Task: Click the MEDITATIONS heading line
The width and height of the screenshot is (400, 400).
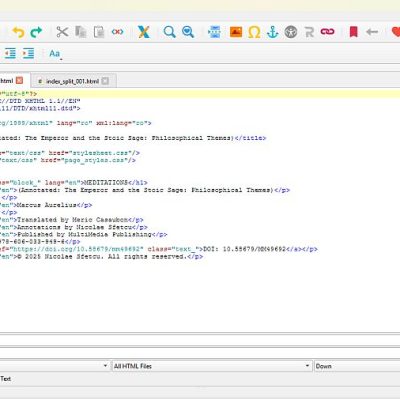Action: pos(74,183)
